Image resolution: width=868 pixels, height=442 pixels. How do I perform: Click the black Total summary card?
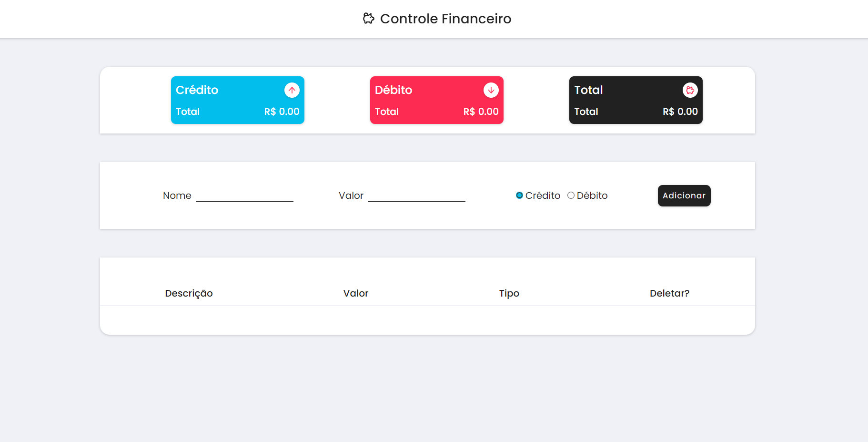click(x=636, y=100)
